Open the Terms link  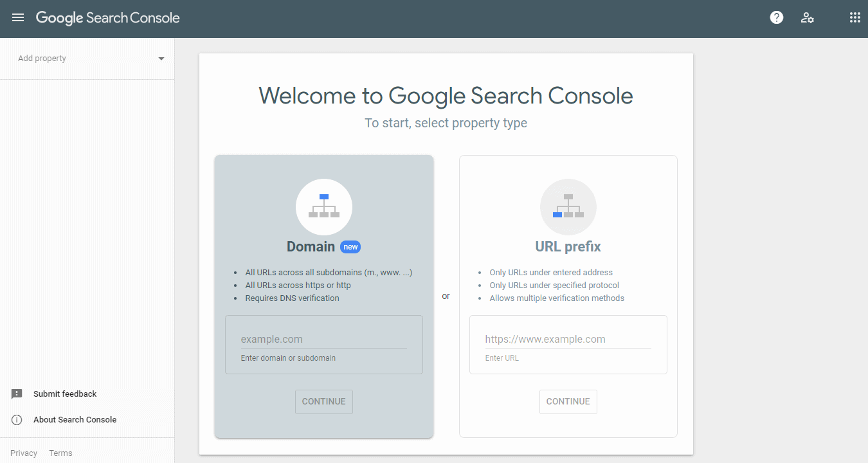pyautogui.click(x=60, y=453)
